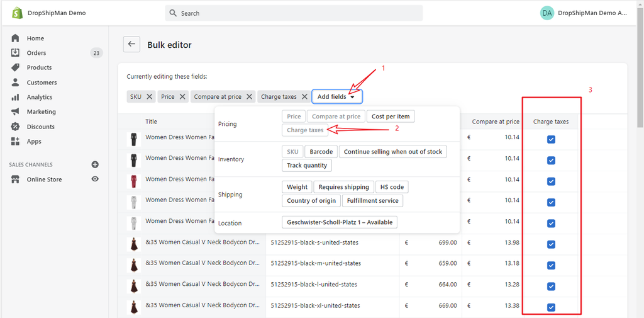
Task: Toggle Charge taxes checkbox in fourth row
Action: click(x=551, y=202)
